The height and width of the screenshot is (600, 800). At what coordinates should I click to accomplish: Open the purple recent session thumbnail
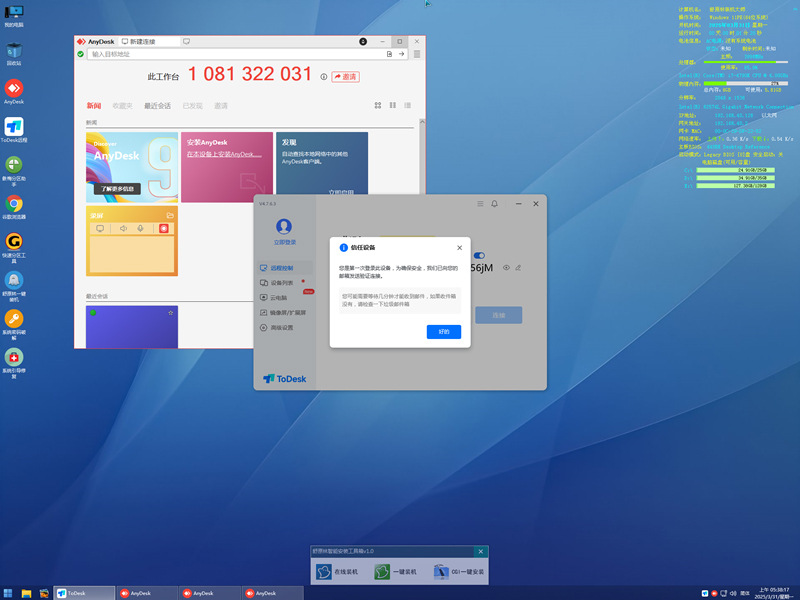[132, 327]
